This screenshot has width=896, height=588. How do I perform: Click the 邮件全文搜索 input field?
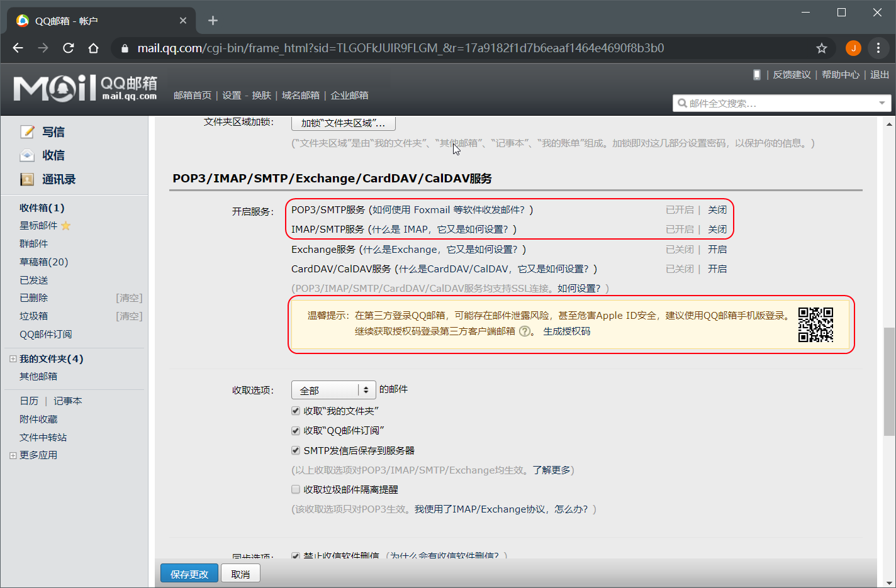pyautogui.click(x=780, y=103)
